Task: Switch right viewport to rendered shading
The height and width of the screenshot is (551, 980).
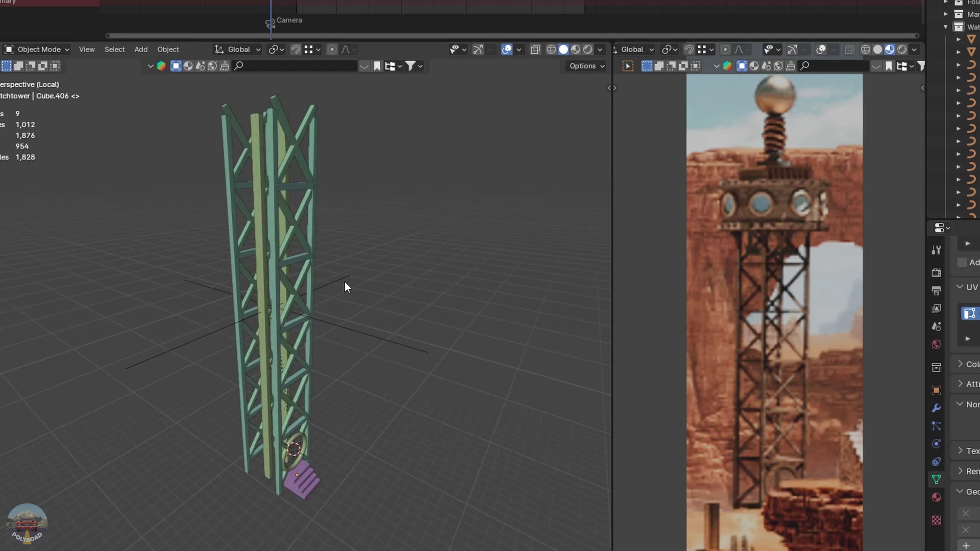Action: coord(902,49)
